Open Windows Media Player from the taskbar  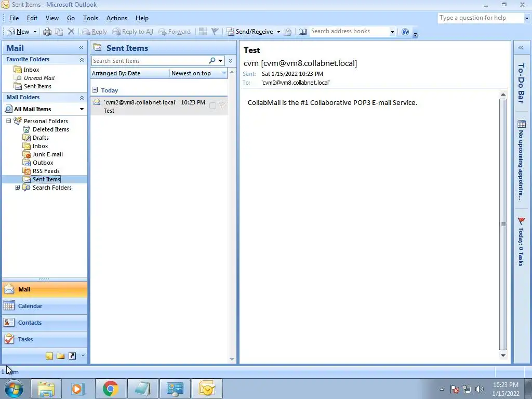[x=77, y=389]
